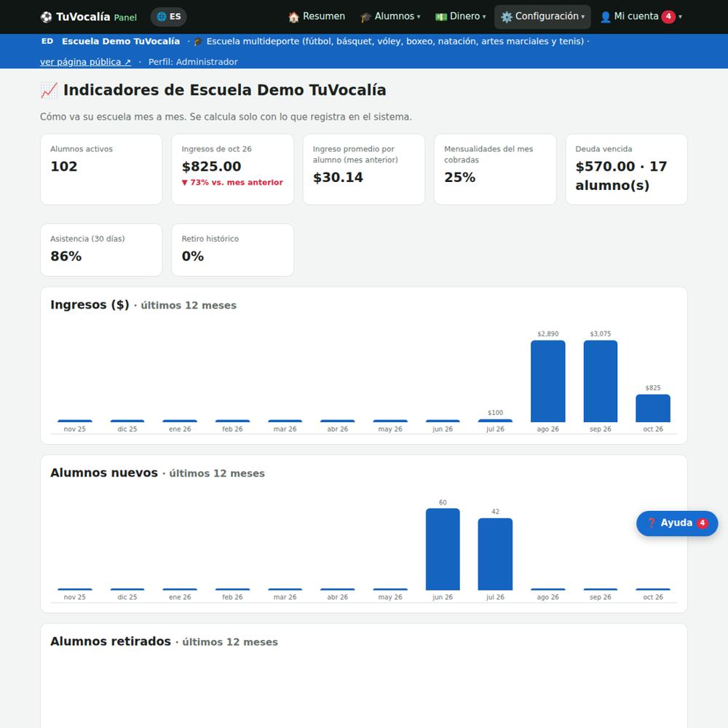Click the '73% vs. mes anterior' indicator
The image size is (728, 728).
pyautogui.click(x=232, y=183)
